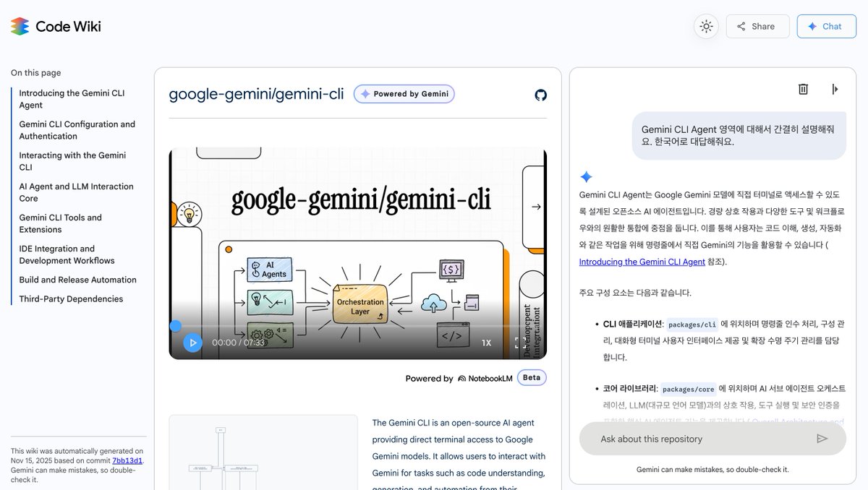The height and width of the screenshot is (490, 868).
Task: Click the packages/cli code label
Action: pos(691,324)
